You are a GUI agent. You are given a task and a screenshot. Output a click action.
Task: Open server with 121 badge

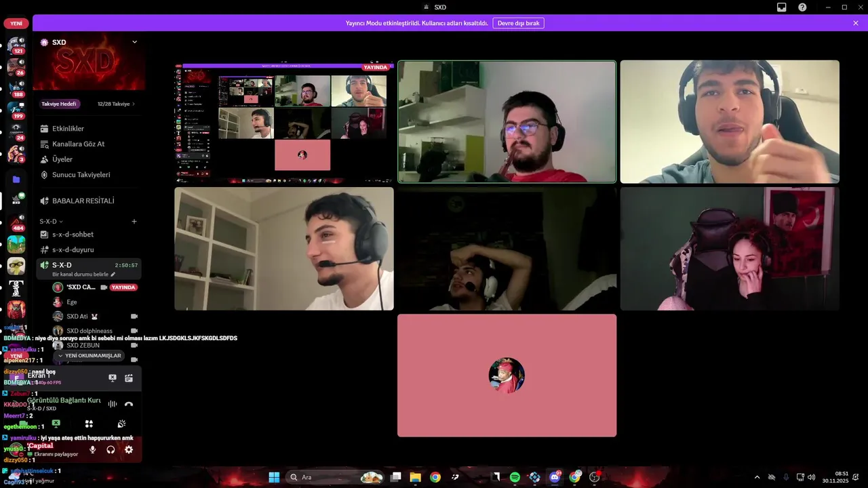(x=16, y=45)
